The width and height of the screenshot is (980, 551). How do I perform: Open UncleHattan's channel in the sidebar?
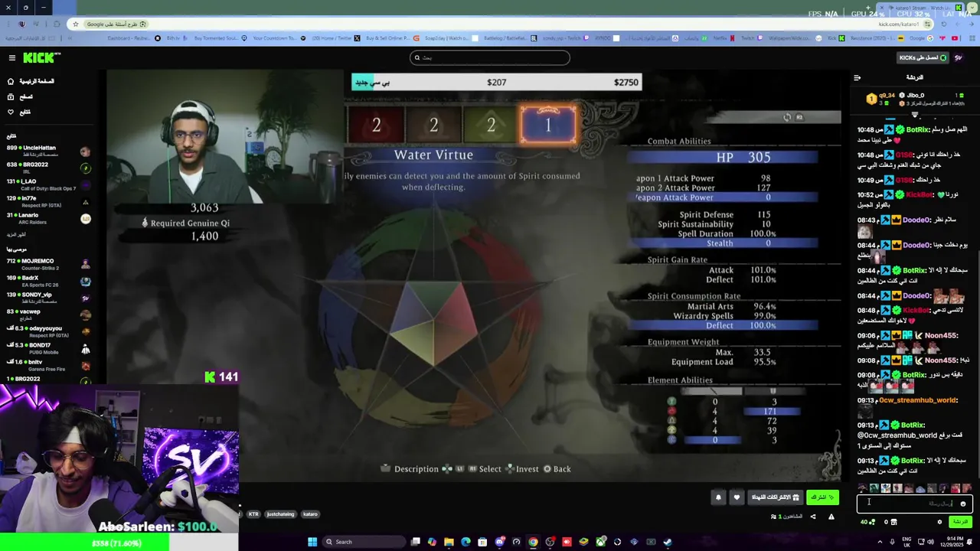pyautogui.click(x=47, y=152)
